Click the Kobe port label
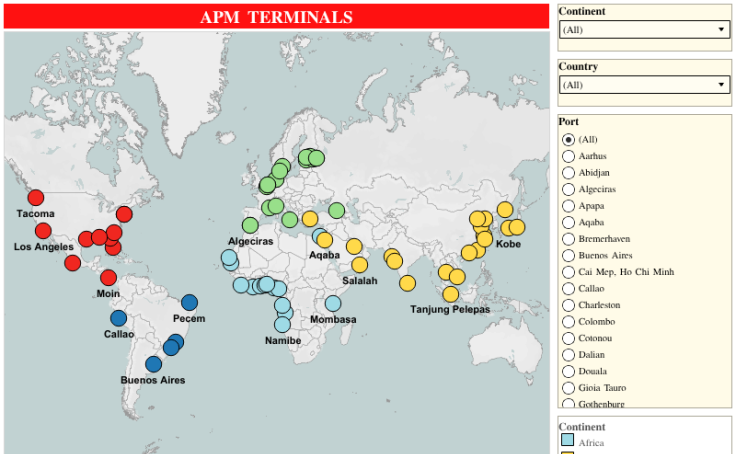This screenshot has width=736, height=454. (508, 244)
